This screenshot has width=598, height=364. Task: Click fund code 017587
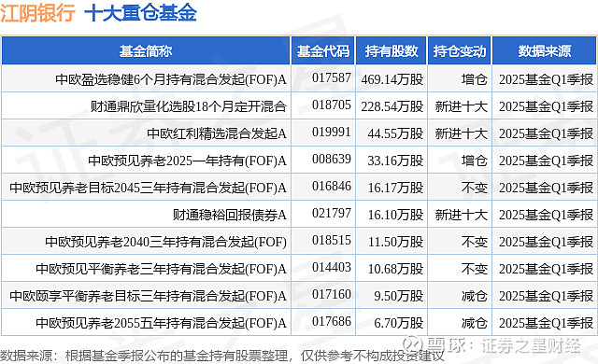(x=332, y=77)
